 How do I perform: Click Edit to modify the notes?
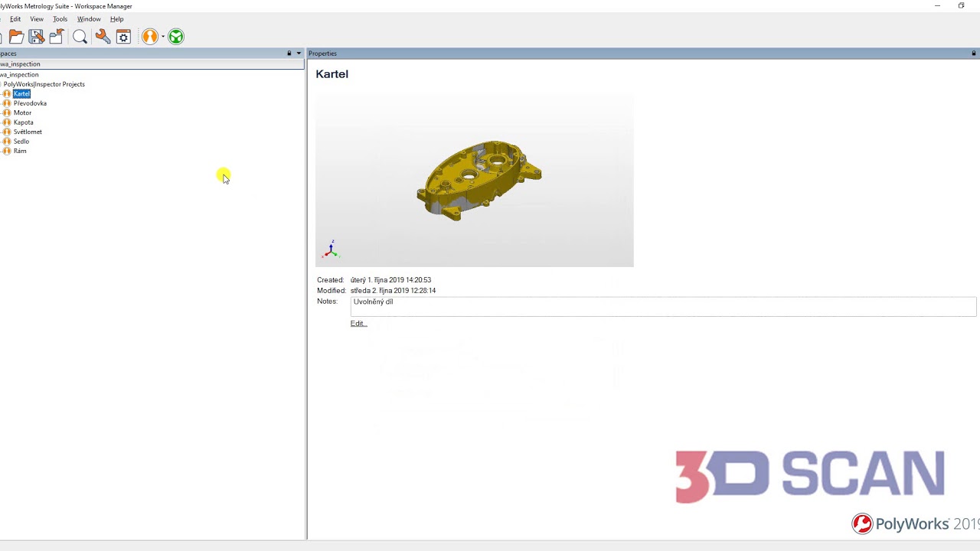click(358, 323)
